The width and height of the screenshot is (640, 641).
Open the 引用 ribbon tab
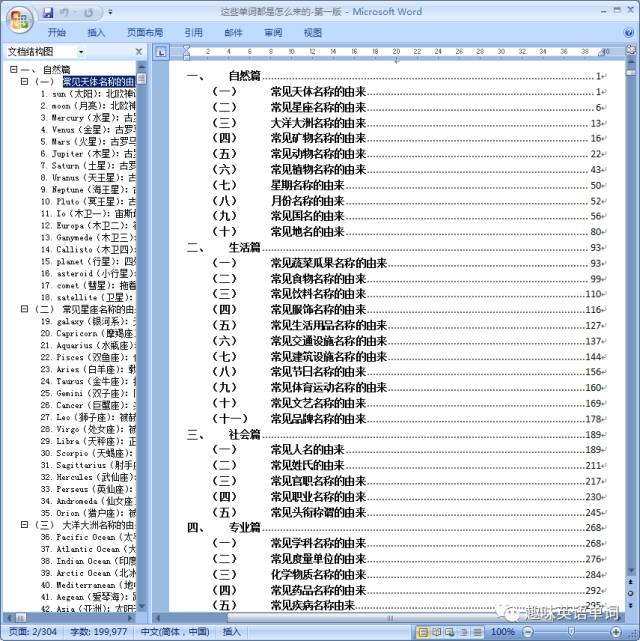pyautogui.click(x=193, y=32)
